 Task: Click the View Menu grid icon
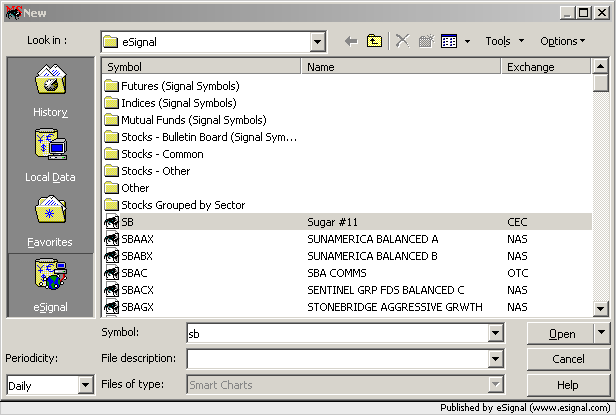tap(449, 41)
